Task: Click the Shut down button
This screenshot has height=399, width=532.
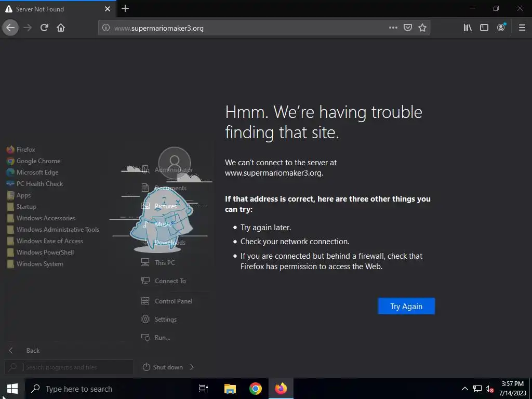Action: (x=163, y=367)
